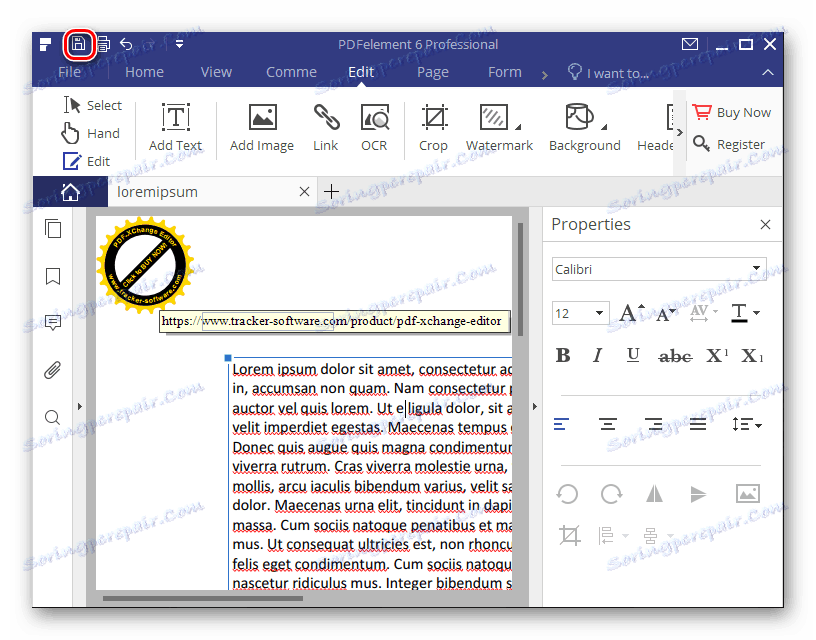Close the loremipsum document tab
This screenshot has width=816, height=640.
click(x=304, y=192)
